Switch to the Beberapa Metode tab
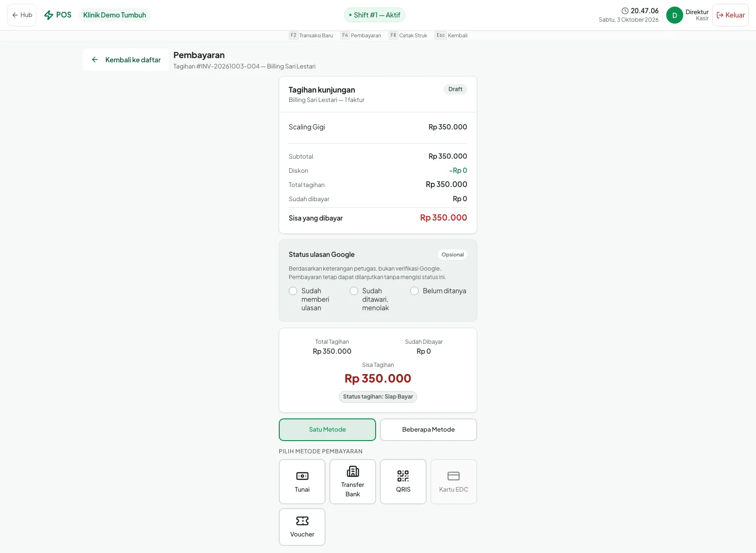Screen dimensions: 756x553 (x=429, y=430)
